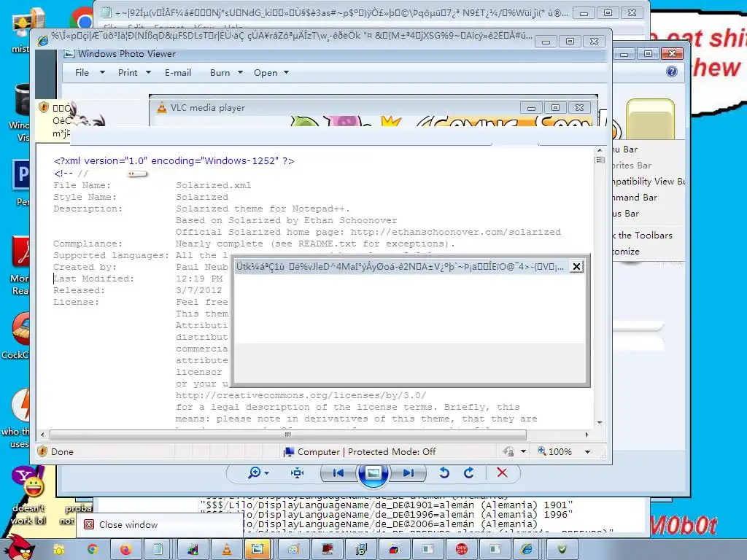Screen dimensions: 747x560
Task: Close the garbled-title popup dialog
Action: pos(576,266)
